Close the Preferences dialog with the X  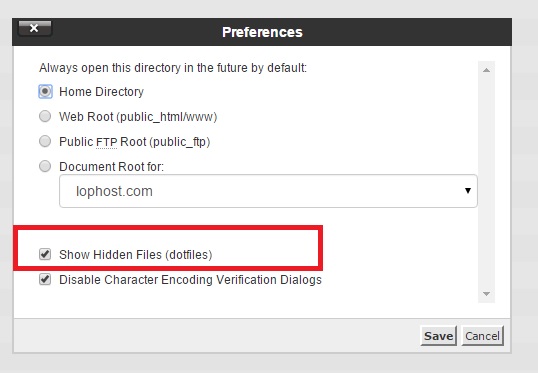(35, 28)
